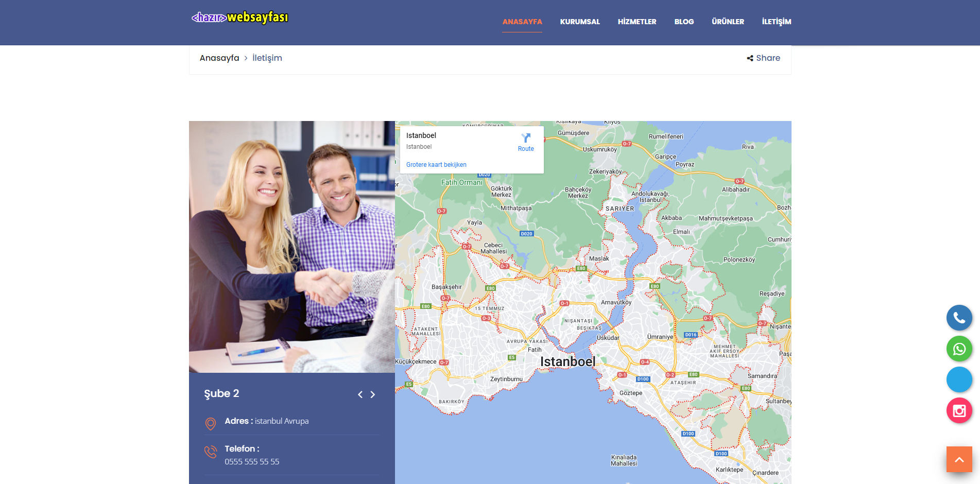Viewport: 980px width, 484px height.
Task: Click the Route directions icon on map
Action: [526, 138]
